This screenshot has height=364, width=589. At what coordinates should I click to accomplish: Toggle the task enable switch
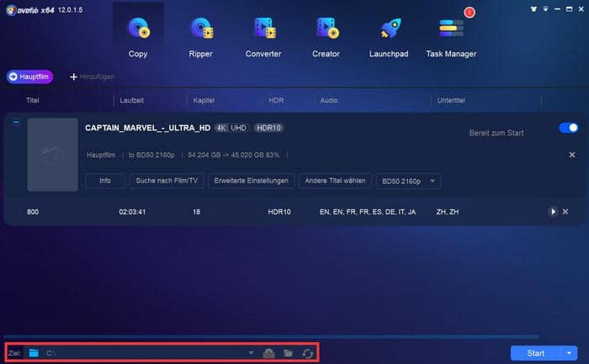(569, 128)
